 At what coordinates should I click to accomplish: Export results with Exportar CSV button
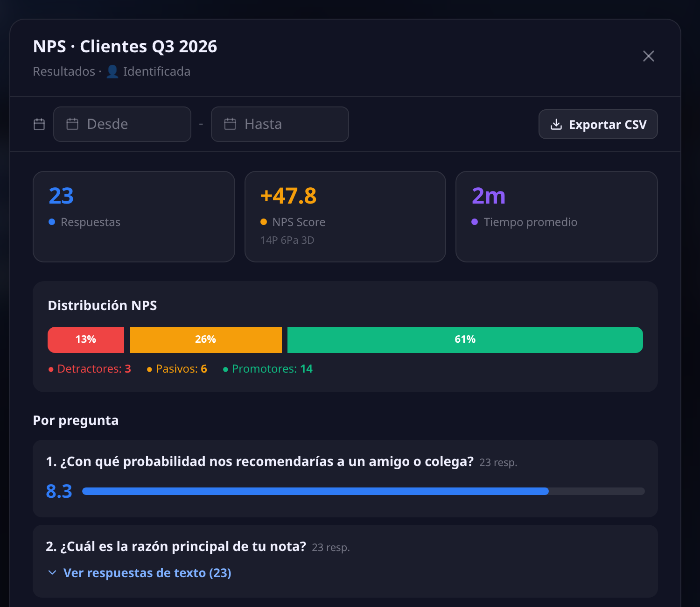click(598, 124)
